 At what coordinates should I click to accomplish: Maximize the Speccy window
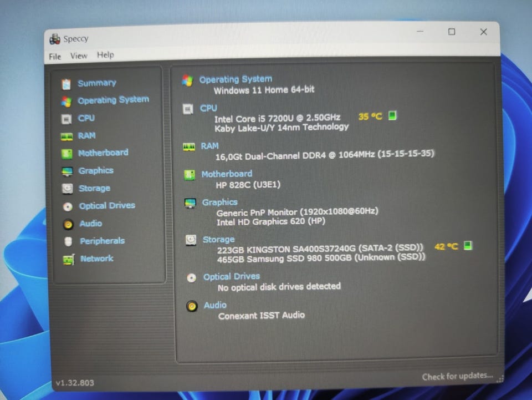(452, 32)
